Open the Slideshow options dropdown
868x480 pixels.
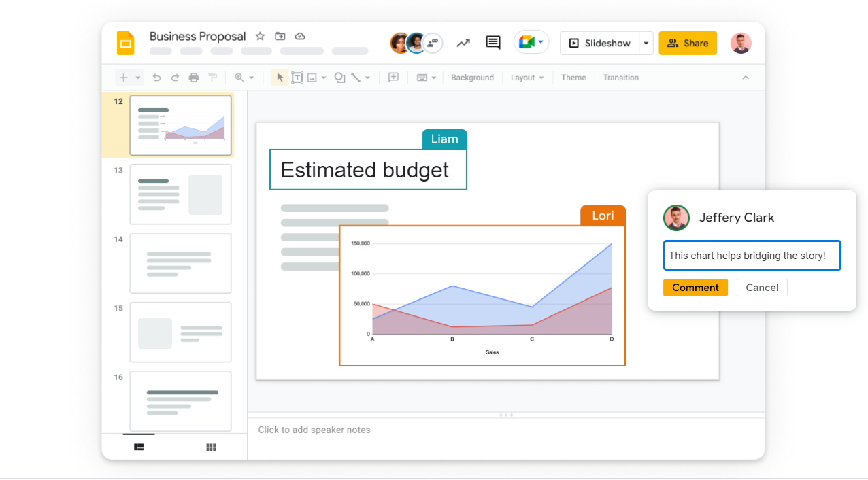(645, 43)
